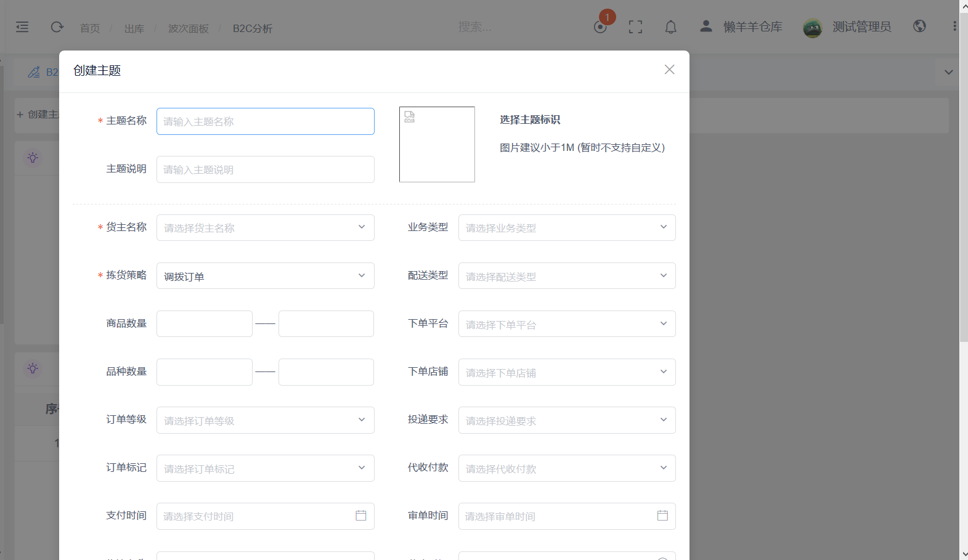Open the 订单等级 dropdown
The width and height of the screenshot is (968, 560).
click(x=266, y=420)
